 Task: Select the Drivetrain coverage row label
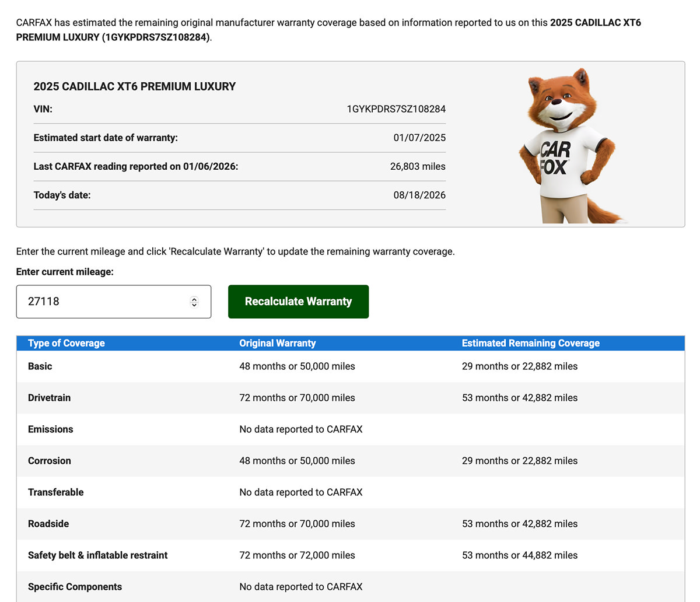point(50,398)
